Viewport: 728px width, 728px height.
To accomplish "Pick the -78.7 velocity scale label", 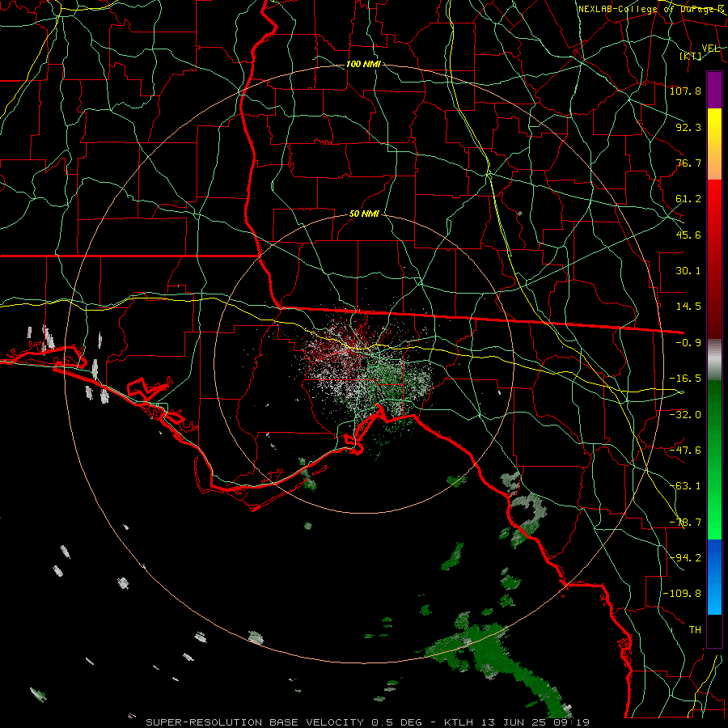I will pos(685,522).
